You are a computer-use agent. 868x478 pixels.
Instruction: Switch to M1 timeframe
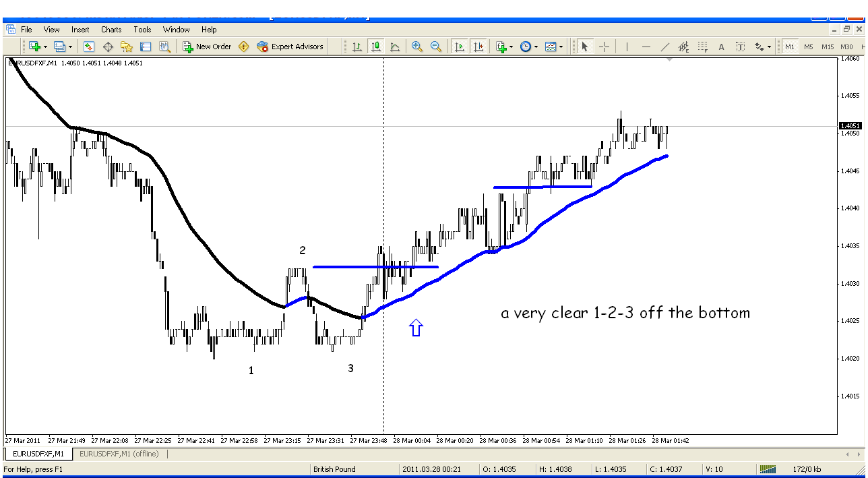(x=789, y=47)
